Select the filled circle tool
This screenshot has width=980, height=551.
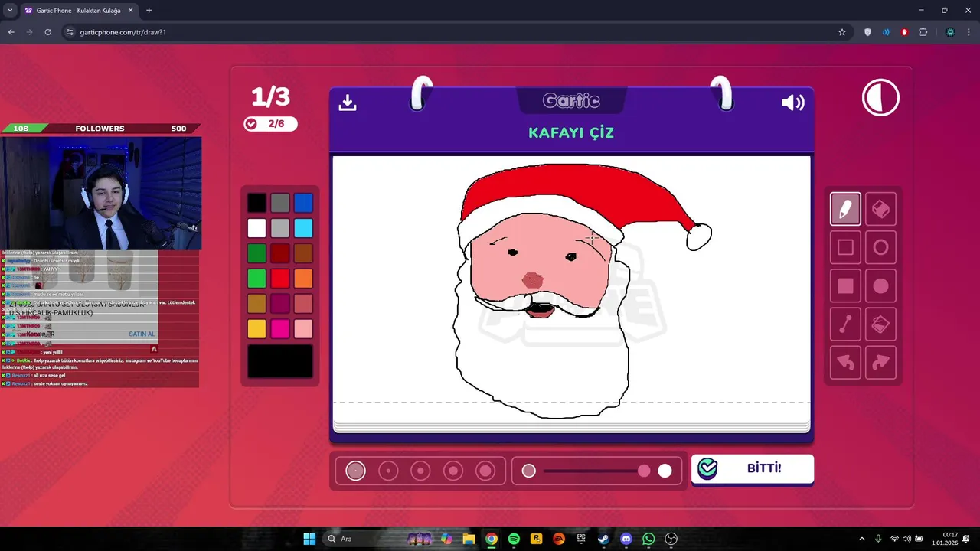[x=880, y=286]
